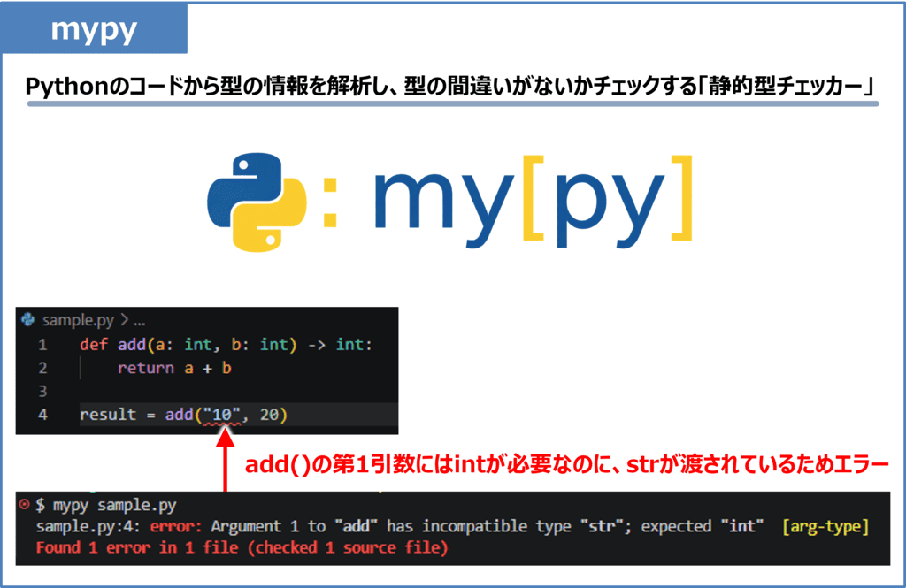This screenshot has width=906, height=588.
Task: Click the breadcrumb ellipsis after sample.py
Action: point(139,321)
